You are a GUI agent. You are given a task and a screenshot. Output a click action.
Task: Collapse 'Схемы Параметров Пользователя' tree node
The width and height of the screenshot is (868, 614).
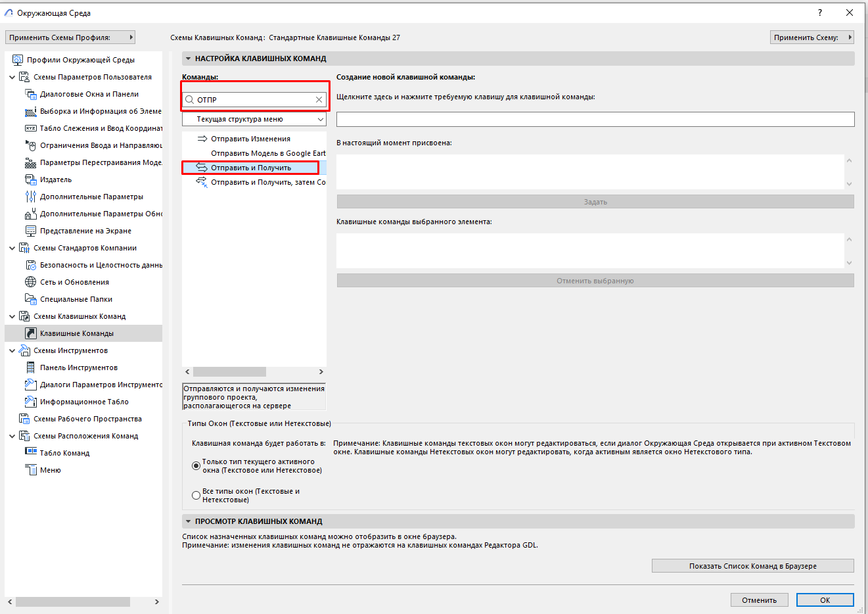12,77
